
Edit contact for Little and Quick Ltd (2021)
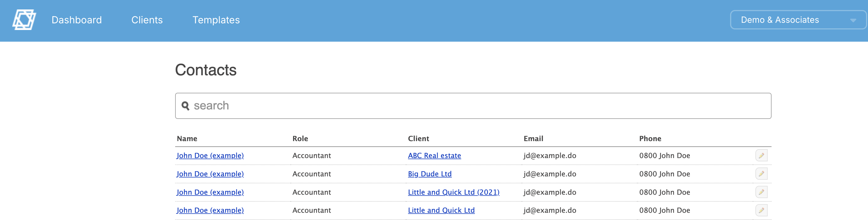point(761,192)
